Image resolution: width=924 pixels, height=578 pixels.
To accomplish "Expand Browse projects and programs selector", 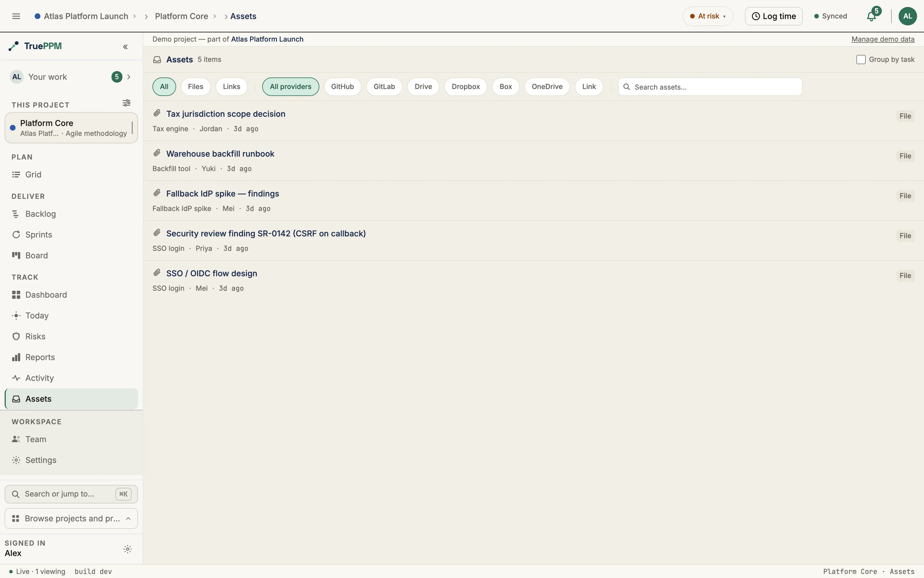I will [71, 518].
